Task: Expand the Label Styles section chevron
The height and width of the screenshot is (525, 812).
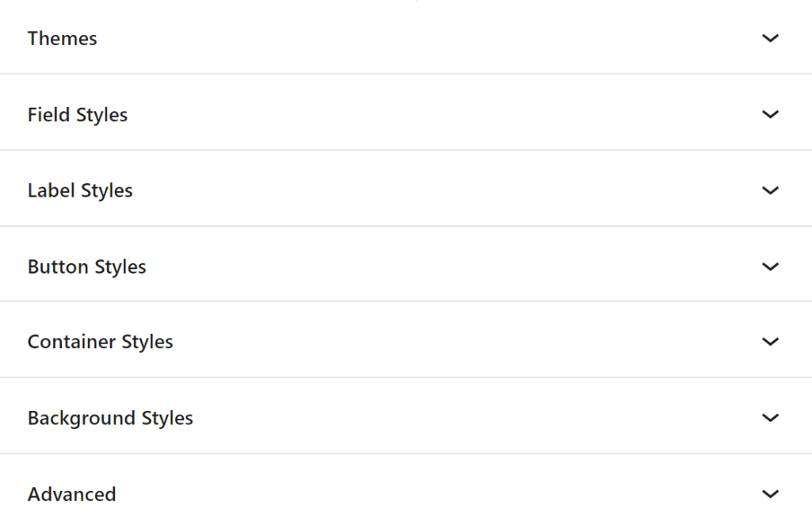Action: click(770, 190)
